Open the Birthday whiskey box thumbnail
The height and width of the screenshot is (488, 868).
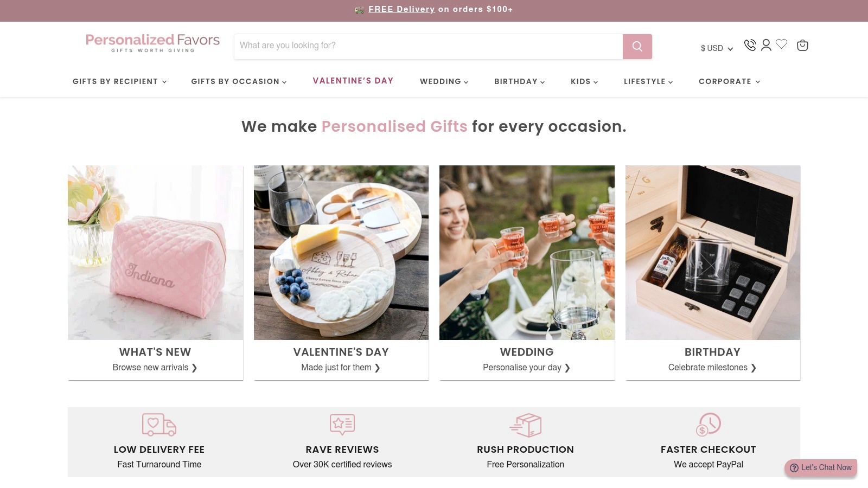coord(712,253)
